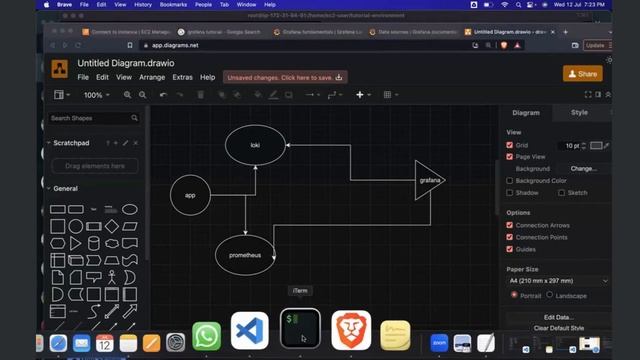Switch to the Style tab
This screenshot has width=640, height=360.
pos(579,113)
